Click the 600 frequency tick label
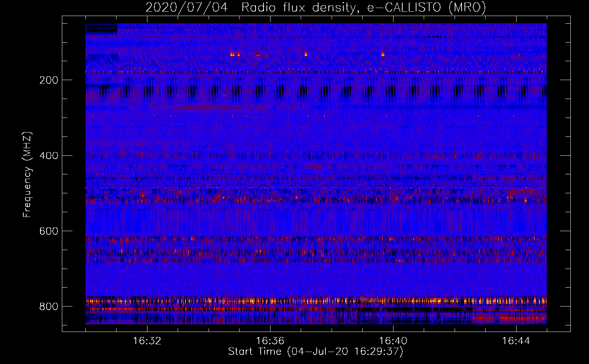Image resolution: width=589 pixels, height=364 pixels. point(49,231)
